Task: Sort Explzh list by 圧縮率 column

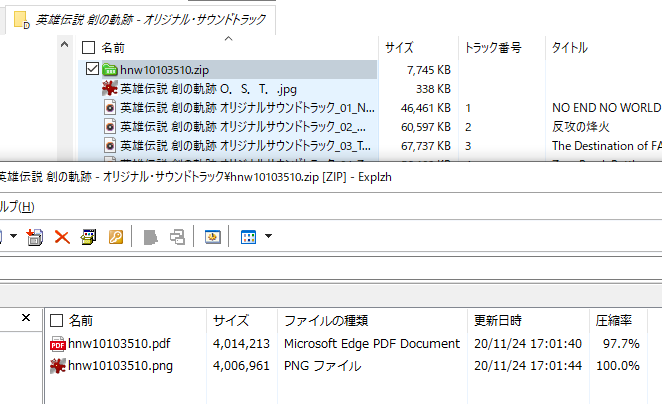Action: pos(613,321)
